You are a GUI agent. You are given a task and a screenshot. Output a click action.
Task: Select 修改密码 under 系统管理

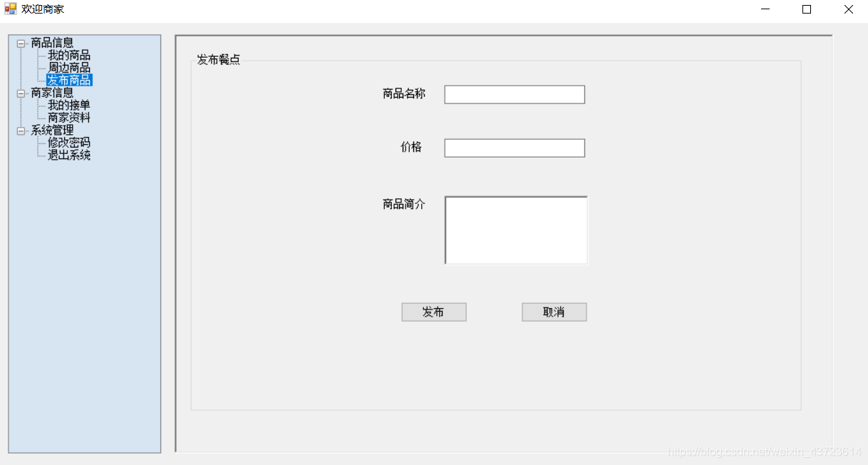point(68,142)
